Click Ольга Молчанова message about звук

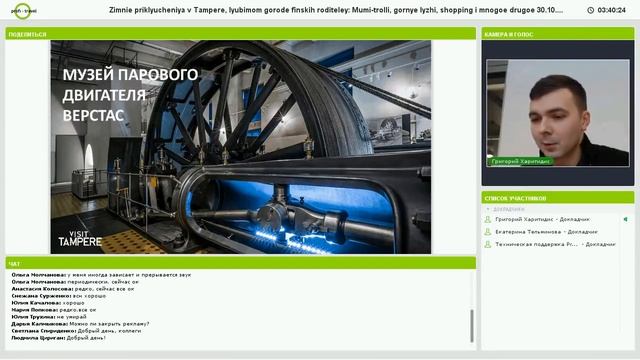(x=101, y=275)
